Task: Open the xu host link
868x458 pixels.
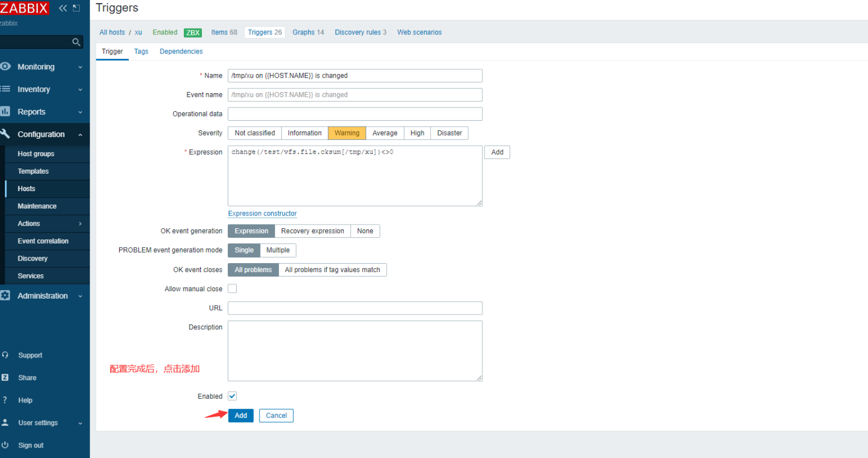Action: point(138,32)
